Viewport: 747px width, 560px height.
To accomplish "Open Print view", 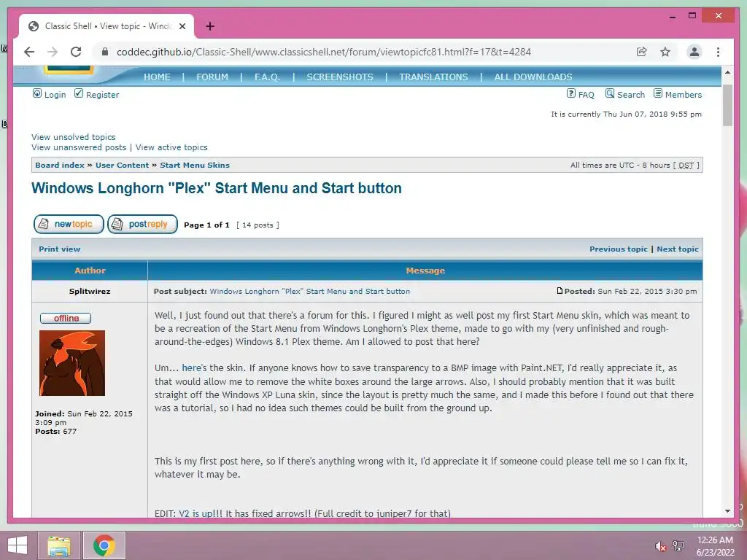I will point(60,249).
